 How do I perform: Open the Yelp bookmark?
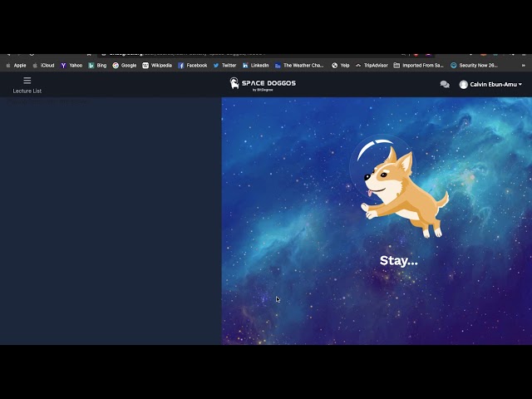(x=340, y=66)
